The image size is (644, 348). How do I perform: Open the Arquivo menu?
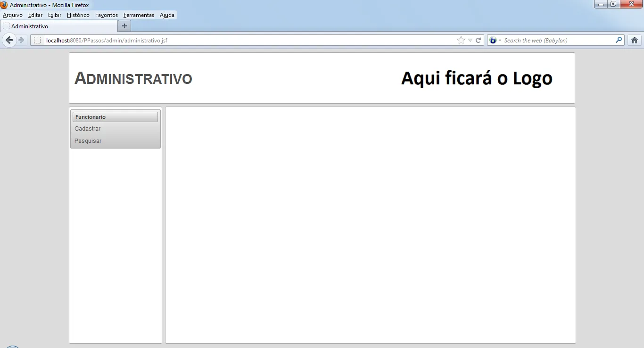tap(13, 15)
